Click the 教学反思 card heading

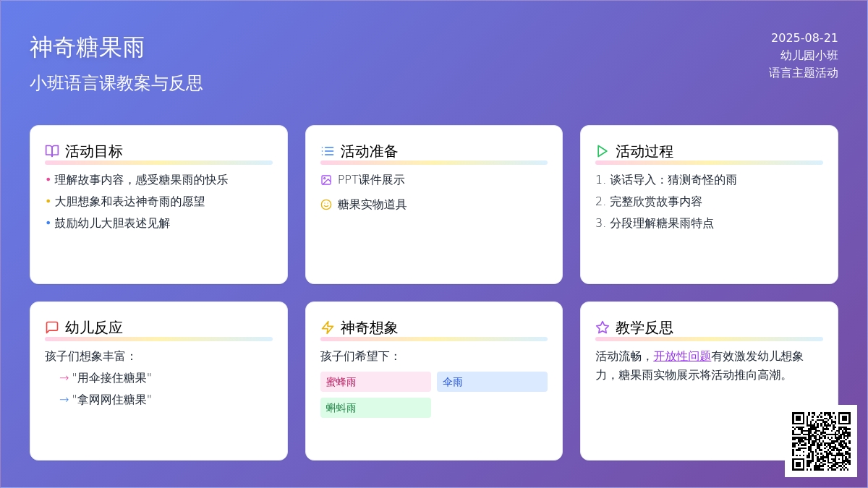click(644, 328)
